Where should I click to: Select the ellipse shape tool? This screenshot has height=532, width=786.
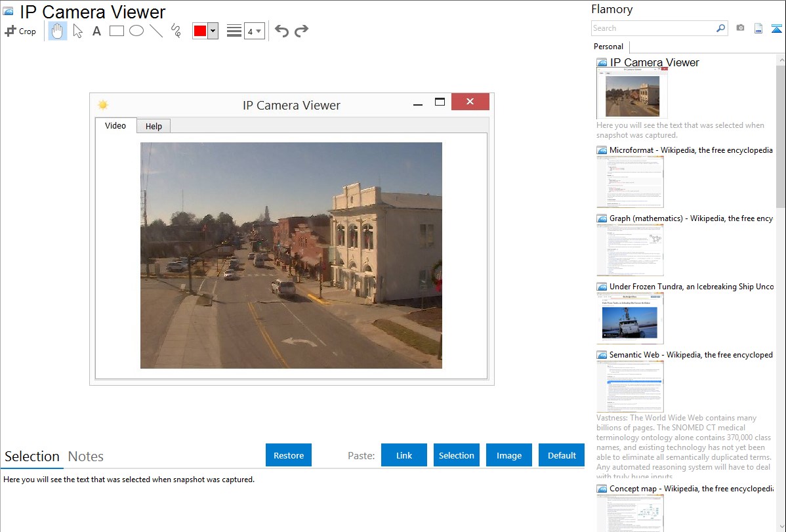point(136,31)
